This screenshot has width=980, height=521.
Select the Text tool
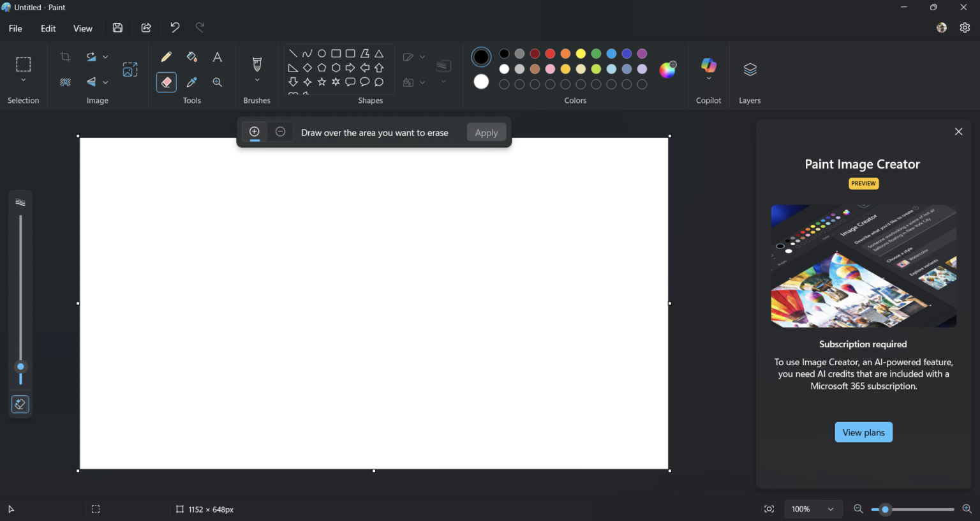click(x=217, y=57)
